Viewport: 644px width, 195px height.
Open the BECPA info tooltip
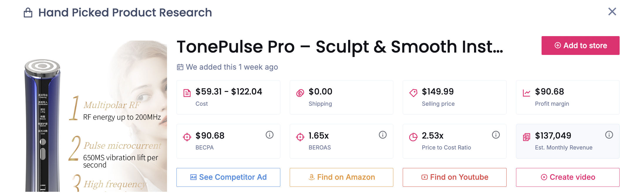click(x=270, y=135)
